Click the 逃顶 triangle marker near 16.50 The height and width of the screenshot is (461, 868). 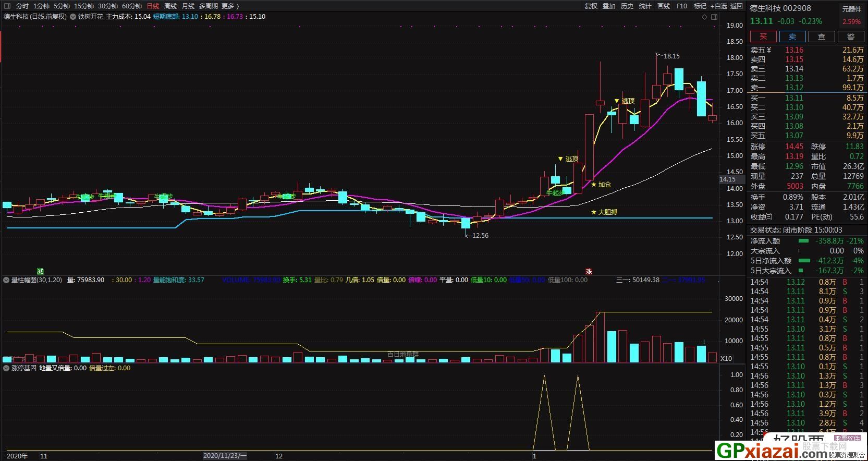[x=617, y=101]
